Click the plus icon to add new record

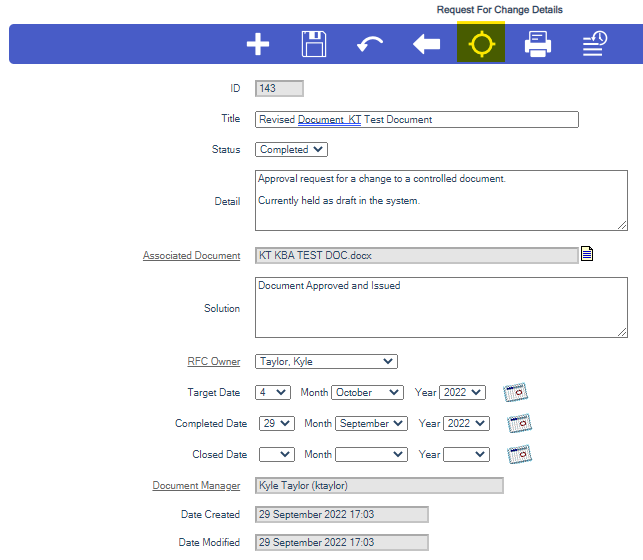click(x=258, y=44)
